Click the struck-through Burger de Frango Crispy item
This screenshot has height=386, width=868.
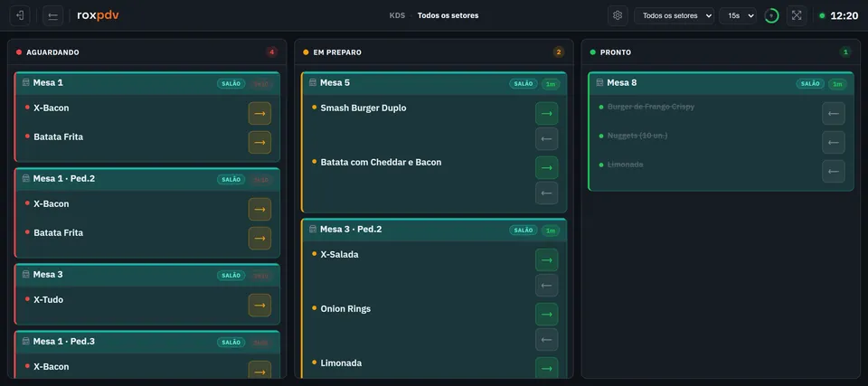[650, 107]
